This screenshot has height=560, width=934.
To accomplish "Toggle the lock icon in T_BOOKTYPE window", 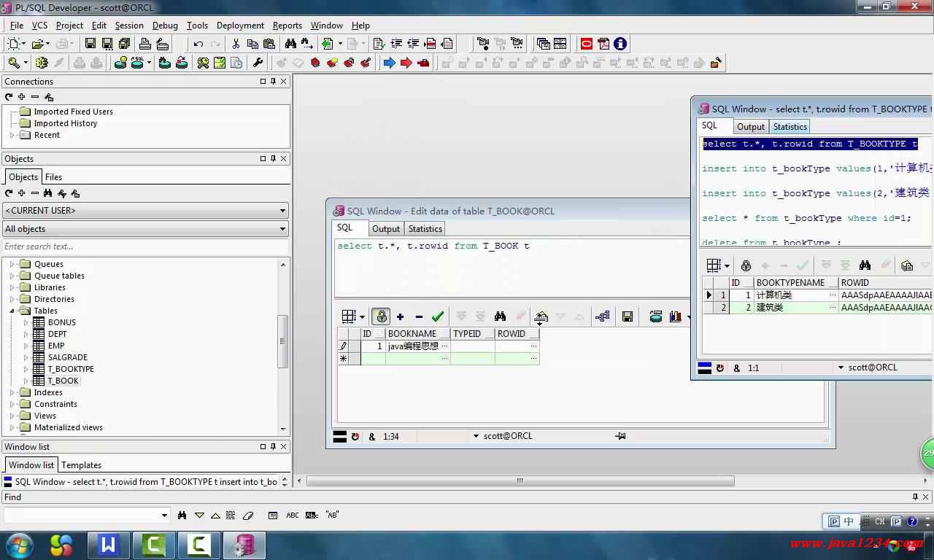I will point(746,265).
